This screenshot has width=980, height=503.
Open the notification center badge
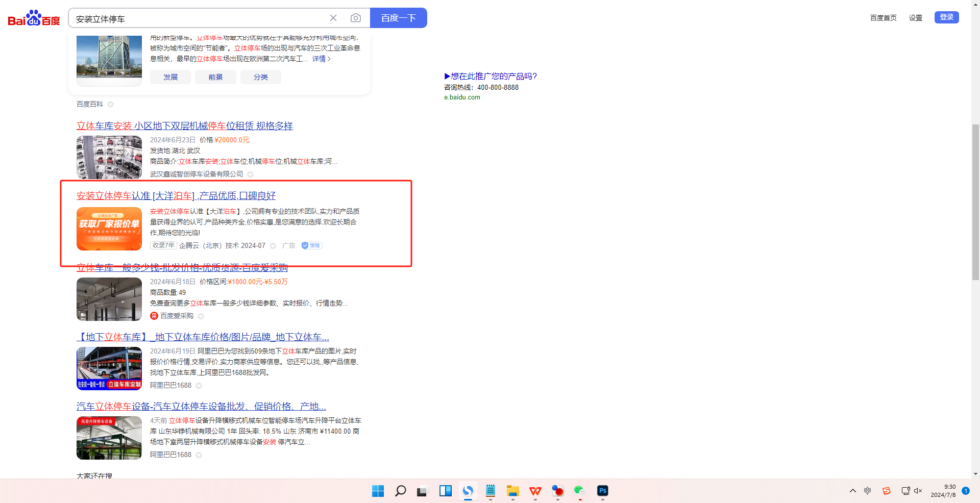point(966,491)
